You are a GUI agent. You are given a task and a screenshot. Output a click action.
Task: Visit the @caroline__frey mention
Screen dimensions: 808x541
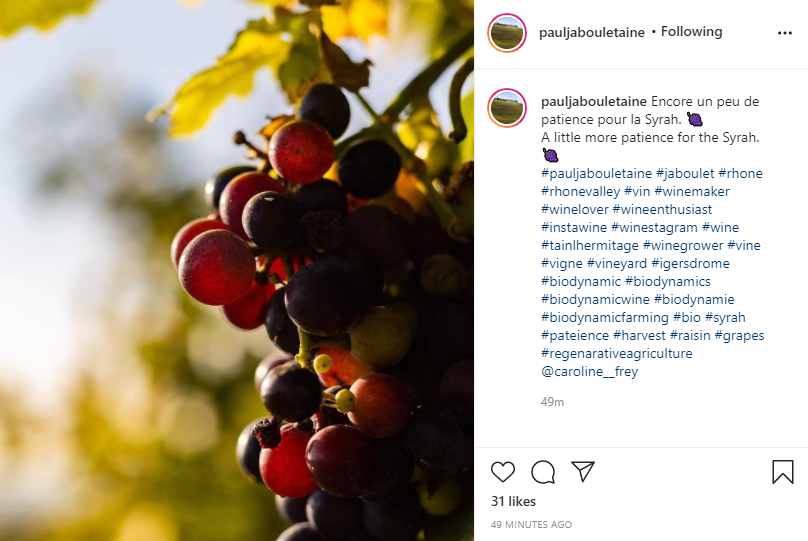[590, 371]
